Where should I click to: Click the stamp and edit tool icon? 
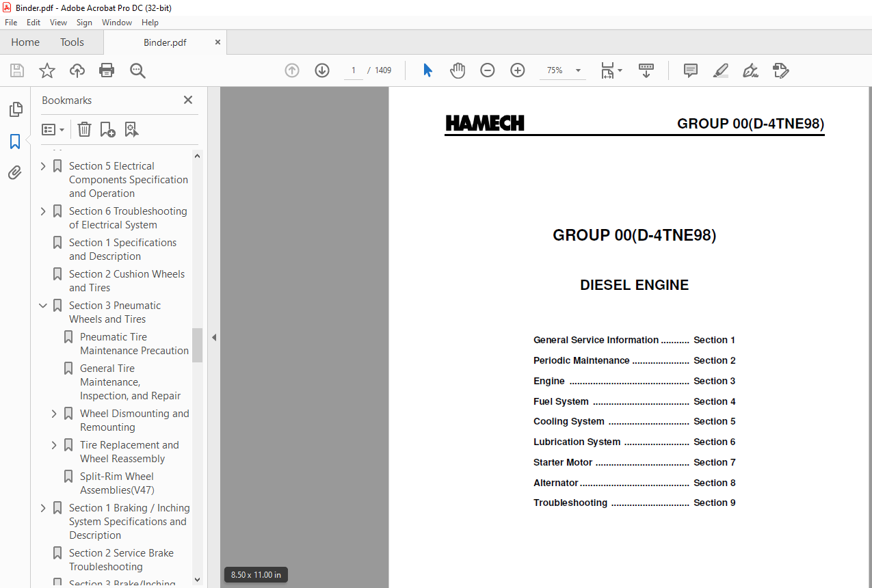[781, 70]
